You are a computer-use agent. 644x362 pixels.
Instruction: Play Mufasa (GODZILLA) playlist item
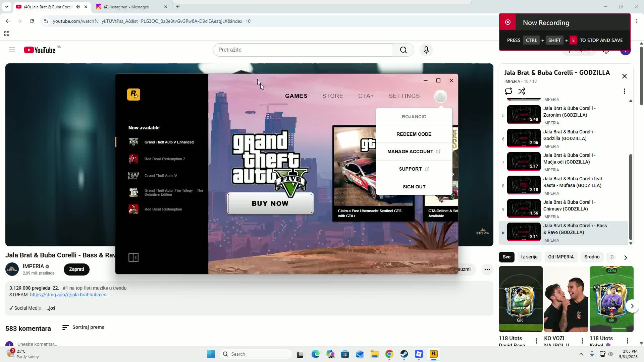(x=563, y=186)
